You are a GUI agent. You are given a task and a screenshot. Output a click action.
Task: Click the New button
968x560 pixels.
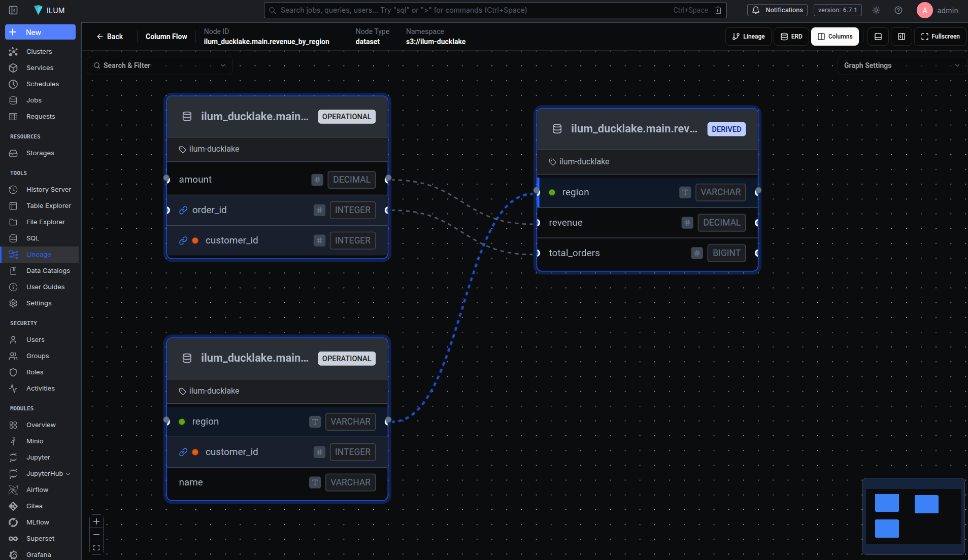click(x=41, y=32)
